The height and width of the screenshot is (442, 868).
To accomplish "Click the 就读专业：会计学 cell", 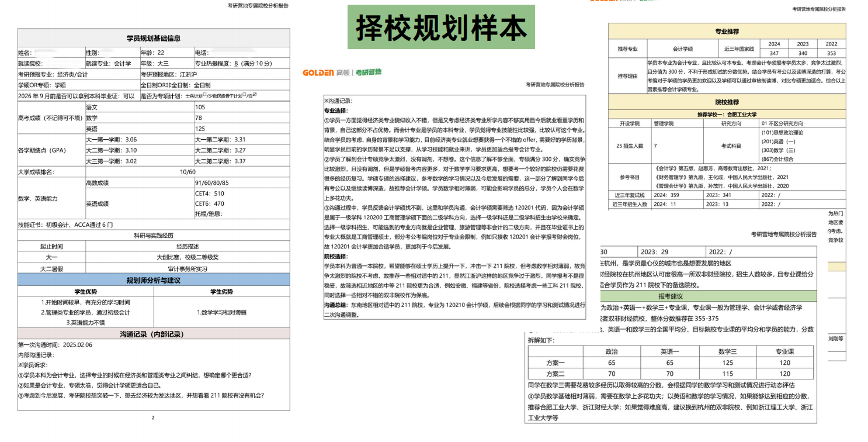I will coord(112,63).
